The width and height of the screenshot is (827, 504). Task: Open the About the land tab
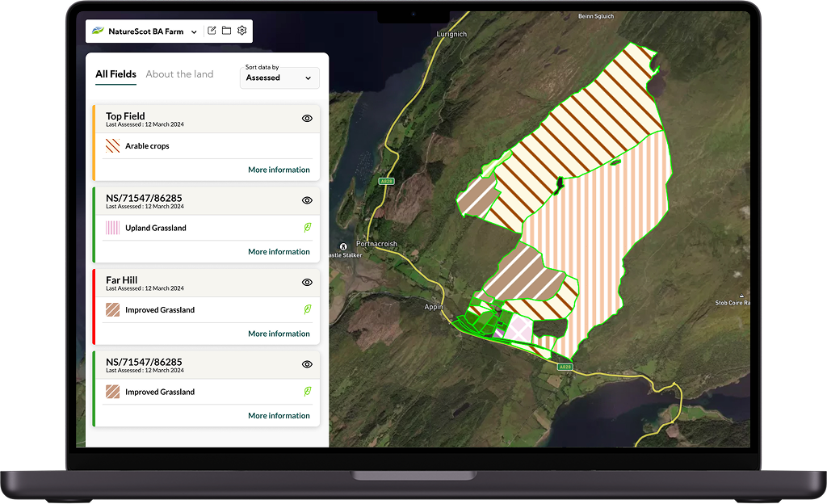[x=179, y=74]
